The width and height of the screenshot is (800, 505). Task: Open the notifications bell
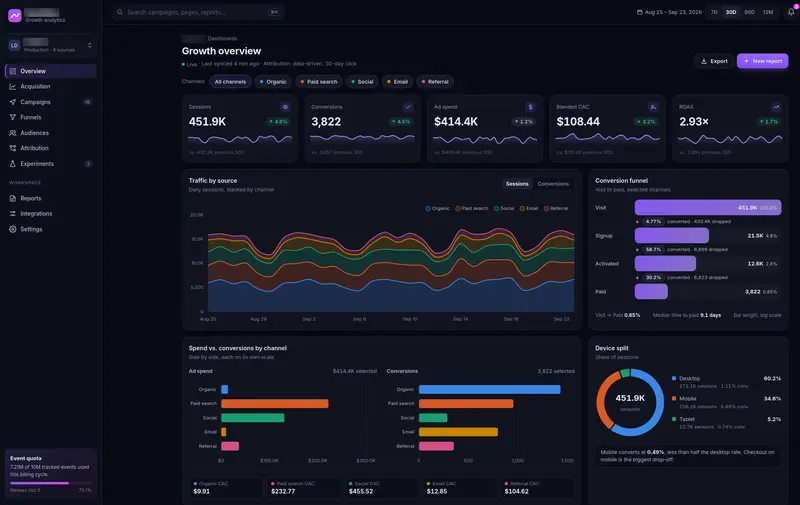point(791,12)
